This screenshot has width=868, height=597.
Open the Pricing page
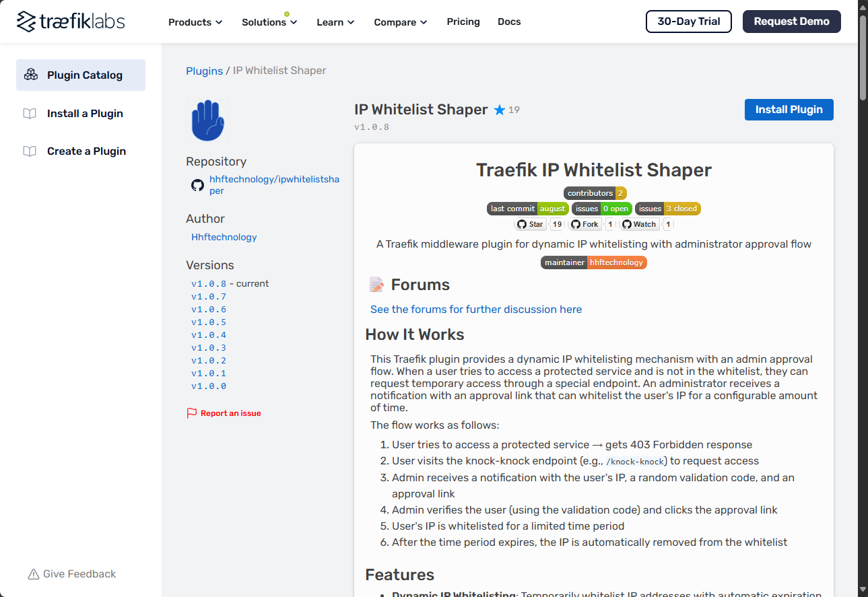(x=463, y=22)
